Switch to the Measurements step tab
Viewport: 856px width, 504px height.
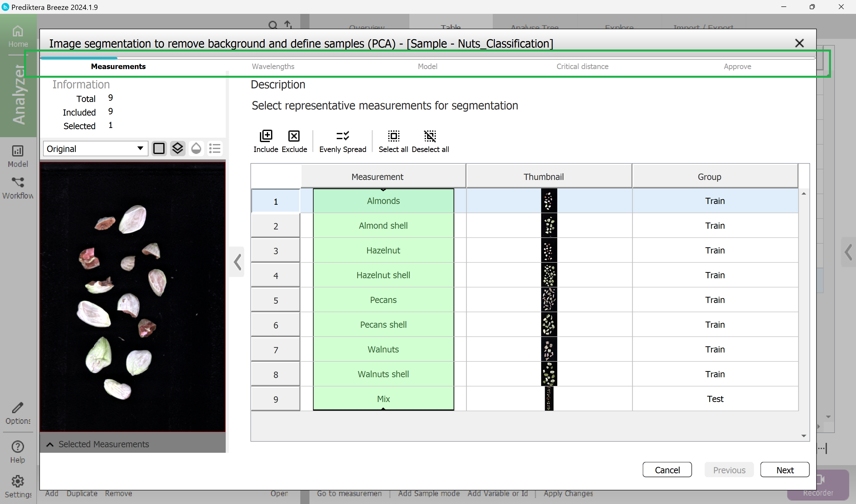[118, 67]
